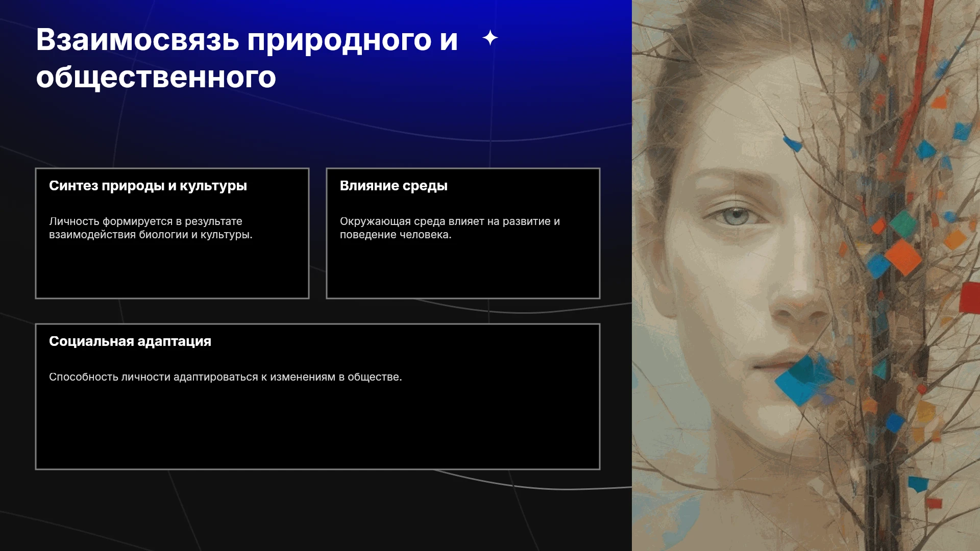Select the 'Социальная адаптация' heading
Image resolution: width=980 pixels, height=551 pixels.
click(x=130, y=341)
